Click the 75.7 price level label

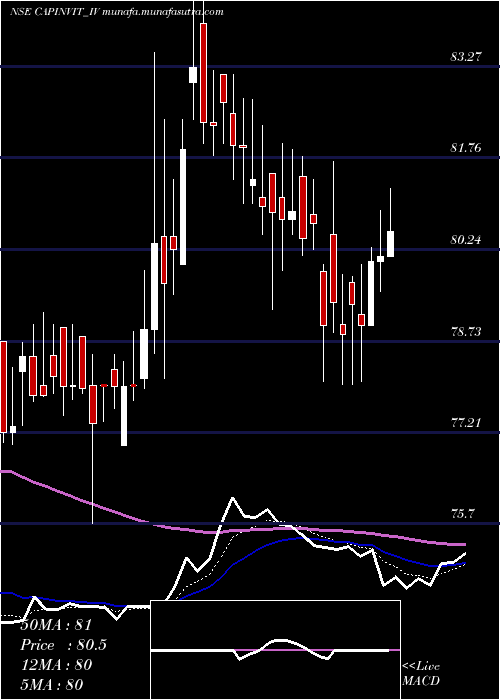click(x=462, y=514)
